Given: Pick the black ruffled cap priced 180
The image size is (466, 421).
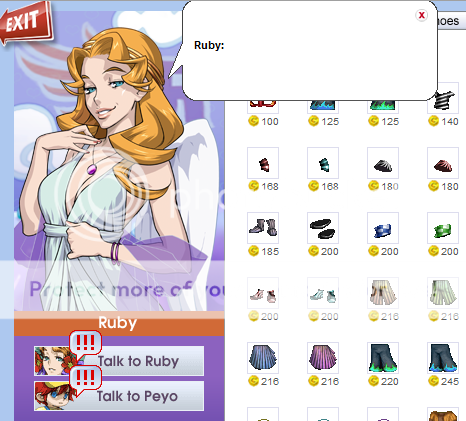Looking at the screenshot, I should point(383,163).
